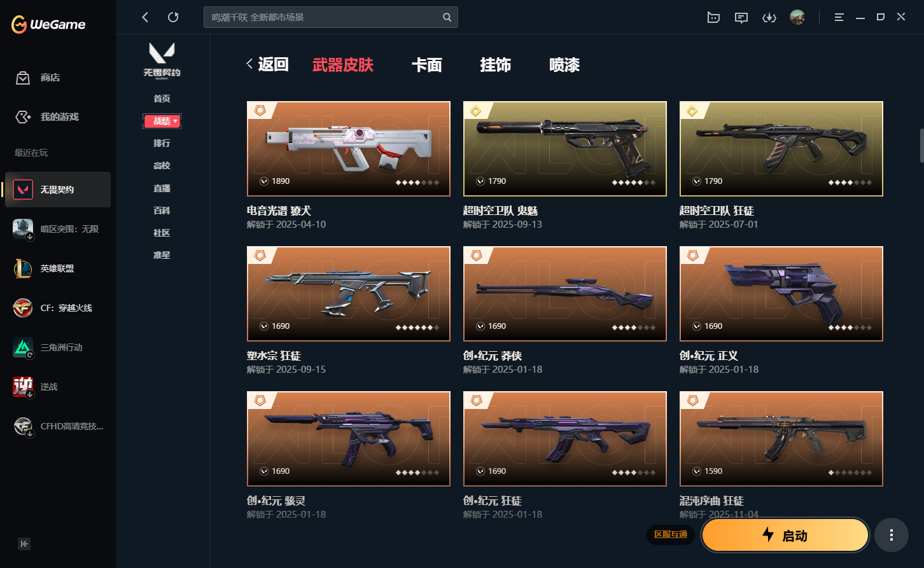Viewport: 924px width, 568px height.
Task: Switch to the 卡面 tab
Action: tap(426, 65)
